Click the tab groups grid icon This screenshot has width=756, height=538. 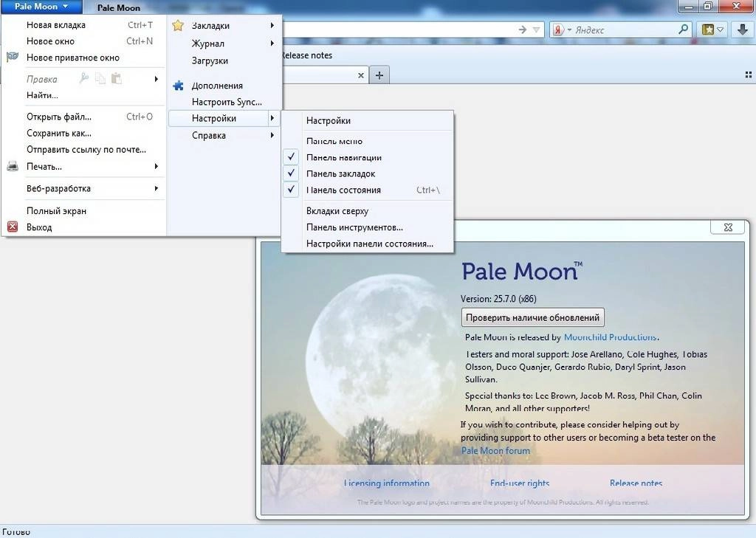click(749, 75)
